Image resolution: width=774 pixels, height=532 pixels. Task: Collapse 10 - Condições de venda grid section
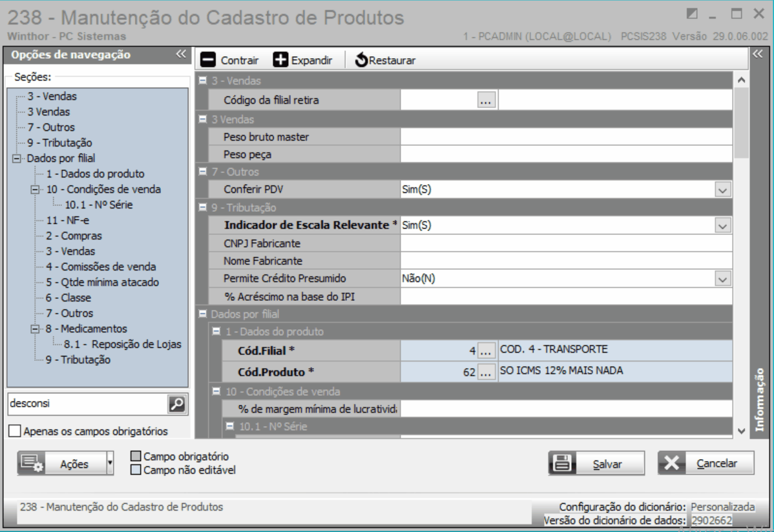[216, 391]
